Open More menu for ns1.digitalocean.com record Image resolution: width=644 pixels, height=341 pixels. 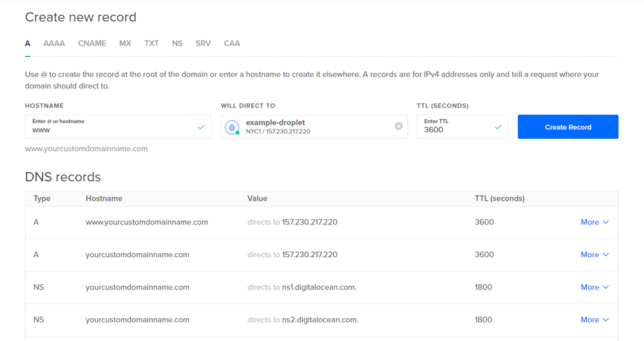(x=594, y=287)
